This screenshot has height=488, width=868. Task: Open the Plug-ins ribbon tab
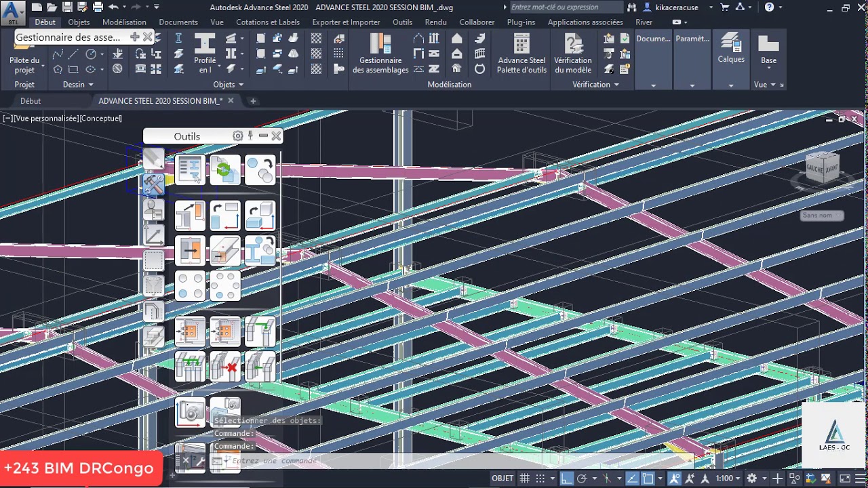click(521, 22)
